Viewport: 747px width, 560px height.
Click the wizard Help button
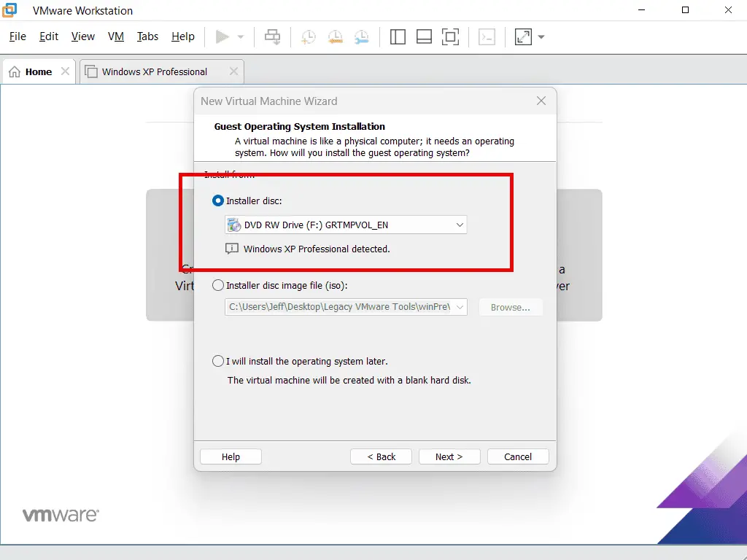(x=231, y=456)
